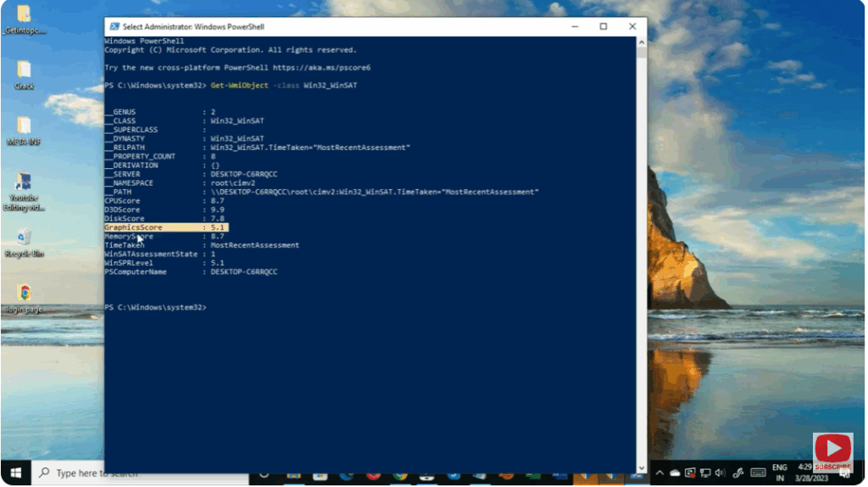
Task: Click the highlighted GraphicsScore 5.1 line
Action: pyautogui.click(x=166, y=227)
